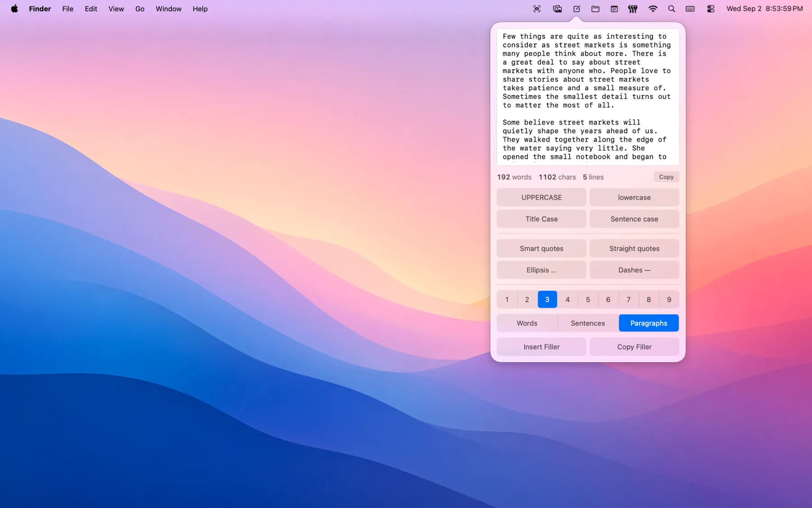Click the Ellipsis … button
The width and height of the screenshot is (812, 508).
pos(541,270)
